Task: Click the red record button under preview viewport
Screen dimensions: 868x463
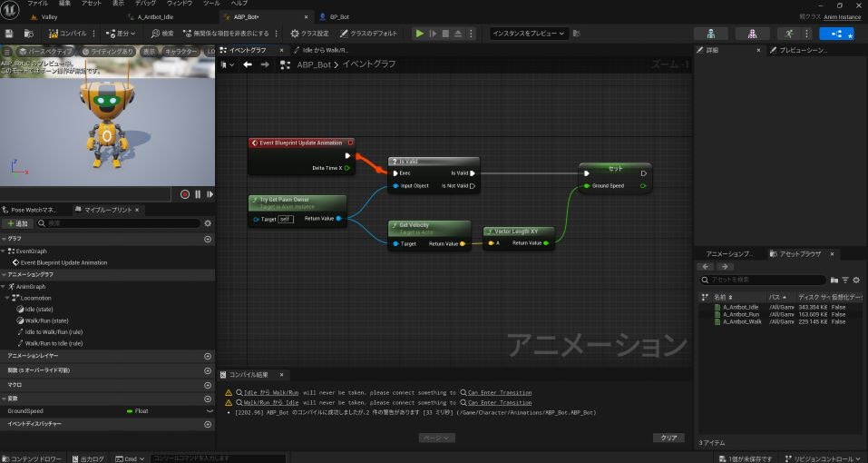Action: point(185,194)
